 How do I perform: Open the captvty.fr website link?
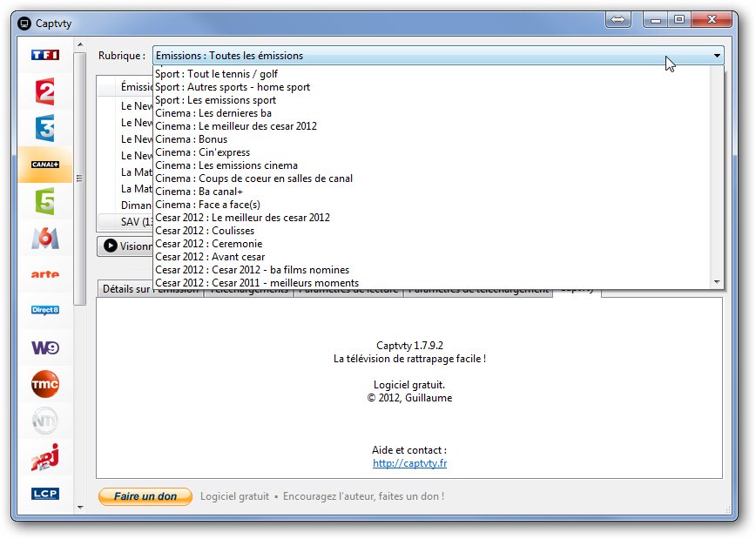[409, 463]
